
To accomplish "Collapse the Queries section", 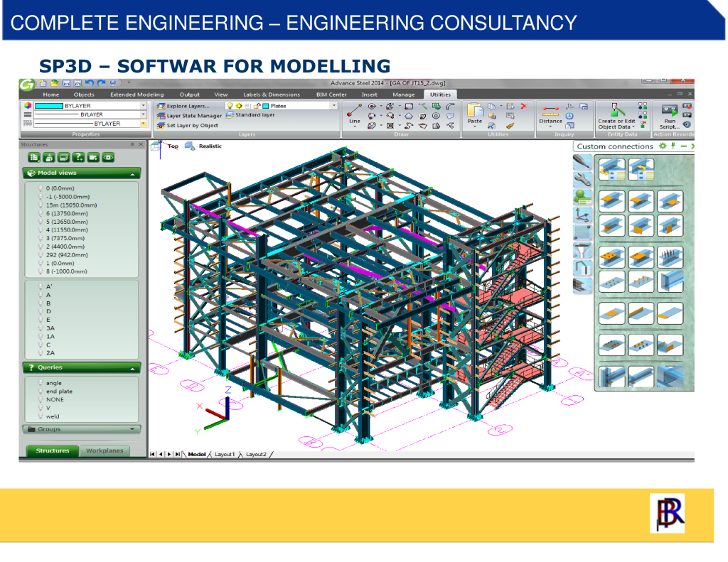I will (133, 368).
